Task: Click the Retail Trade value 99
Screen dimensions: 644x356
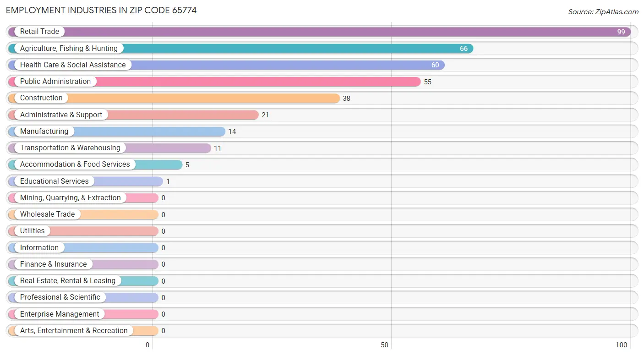Action: pos(621,32)
